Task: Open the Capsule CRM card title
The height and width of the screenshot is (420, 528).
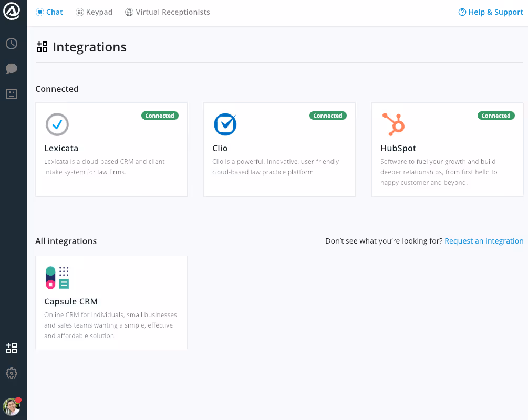Action: [71, 301]
